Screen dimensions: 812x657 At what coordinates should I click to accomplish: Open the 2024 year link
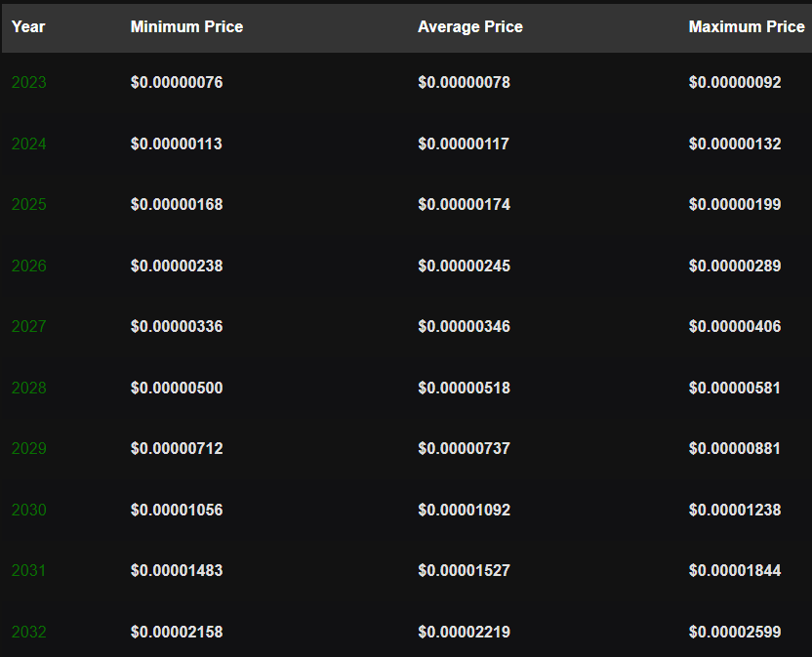(x=29, y=144)
